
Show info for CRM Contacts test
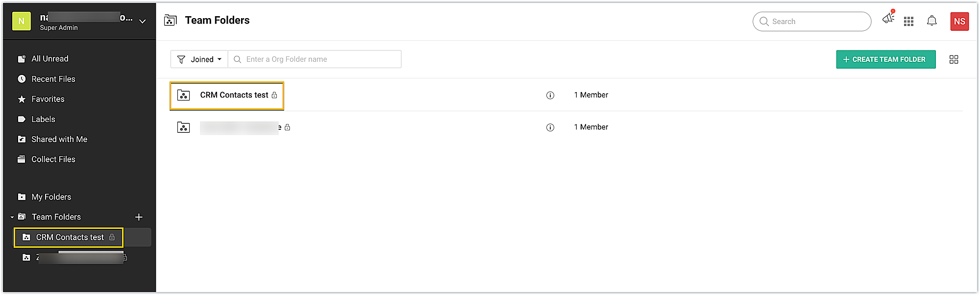[550, 95]
